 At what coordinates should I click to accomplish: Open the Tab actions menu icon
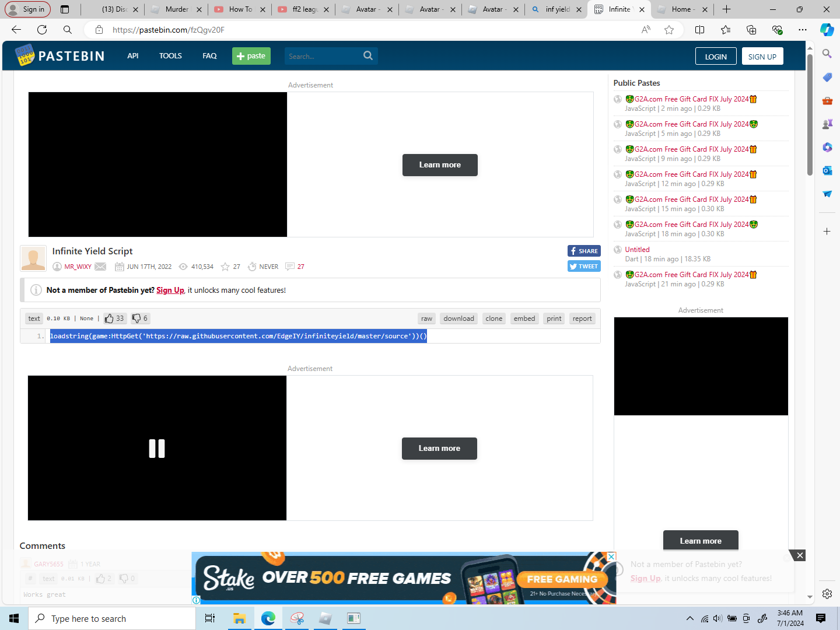click(x=65, y=9)
